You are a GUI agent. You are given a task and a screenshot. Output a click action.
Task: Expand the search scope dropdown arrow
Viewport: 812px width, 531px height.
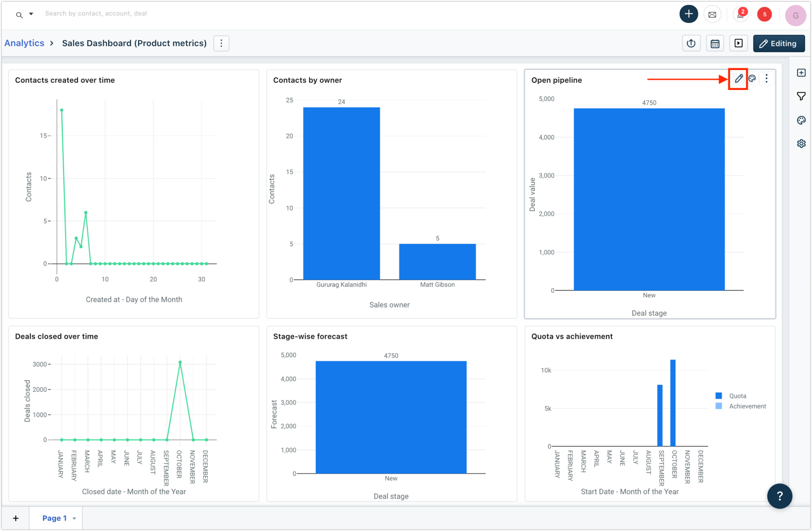click(31, 14)
